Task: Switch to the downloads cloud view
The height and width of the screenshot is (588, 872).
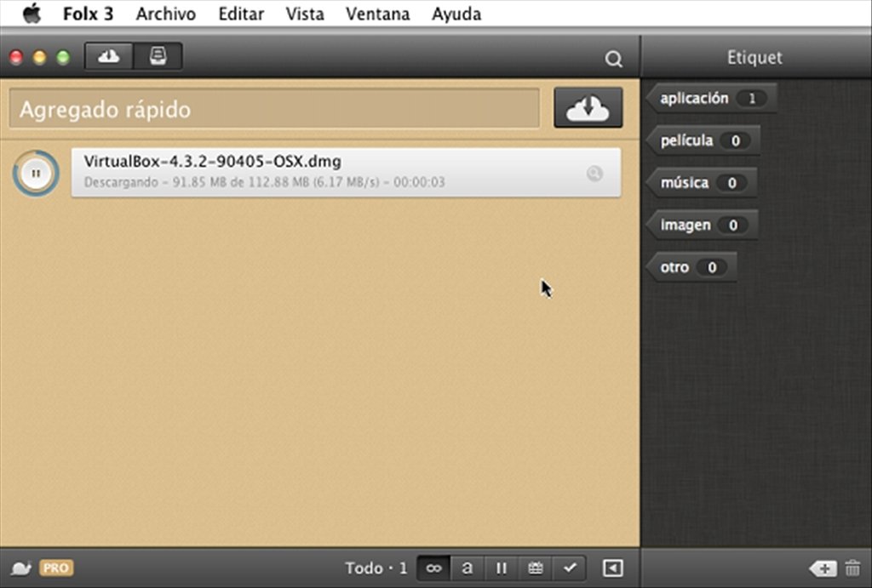Action: point(109,56)
